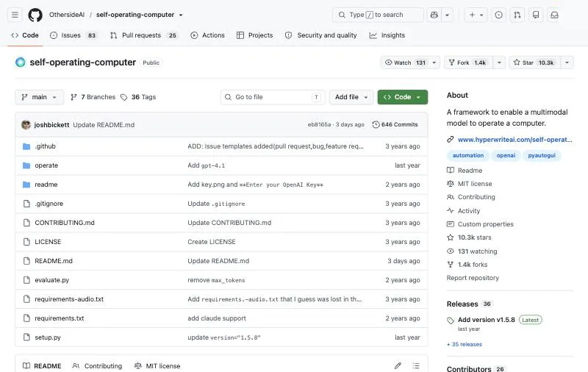Select the Contributing tab above README
The width and height of the screenshot is (588, 372).
[x=97, y=365]
